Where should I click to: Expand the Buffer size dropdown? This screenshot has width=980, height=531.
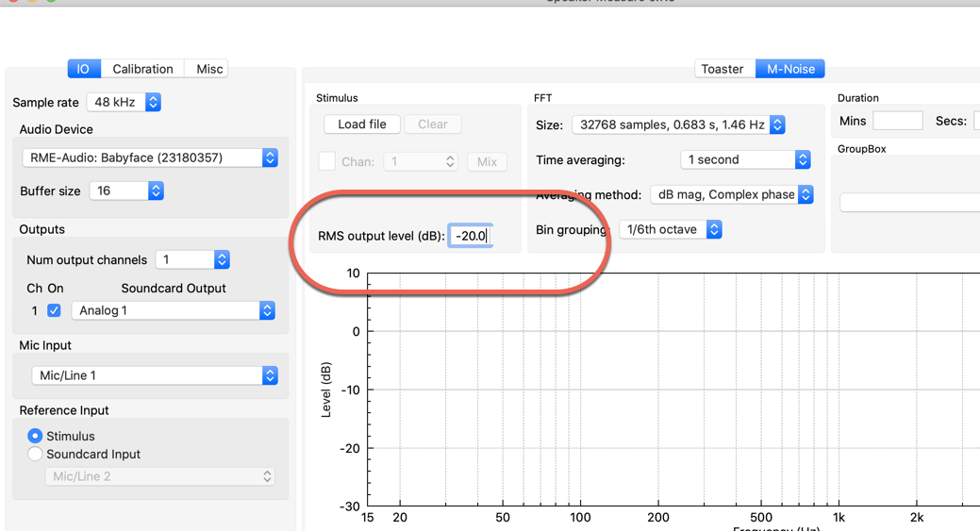(x=126, y=191)
